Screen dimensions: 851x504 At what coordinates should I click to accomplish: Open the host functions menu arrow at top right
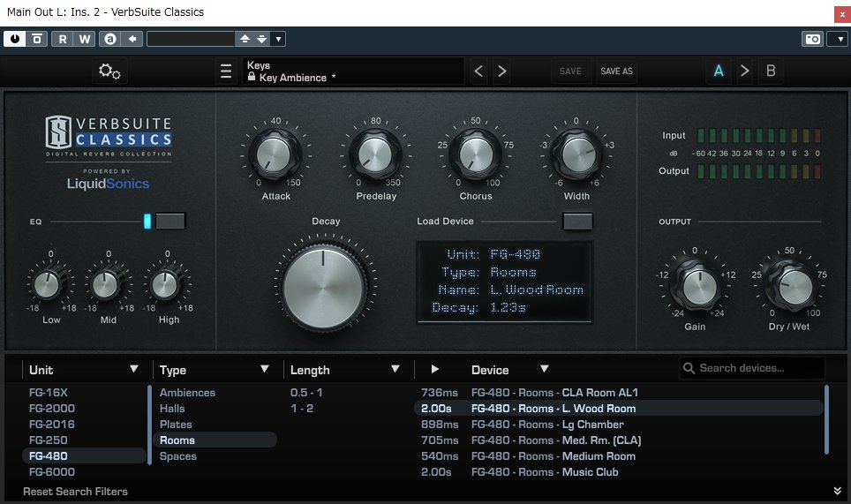(x=840, y=39)
